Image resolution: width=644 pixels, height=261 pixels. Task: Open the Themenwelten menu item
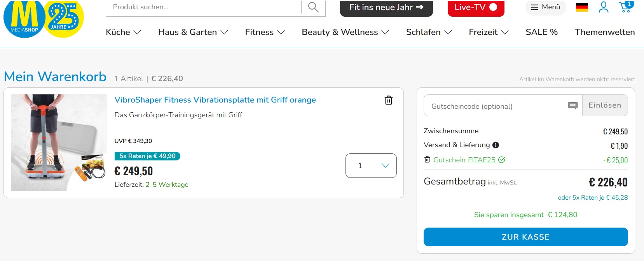(x=605, y=32)
